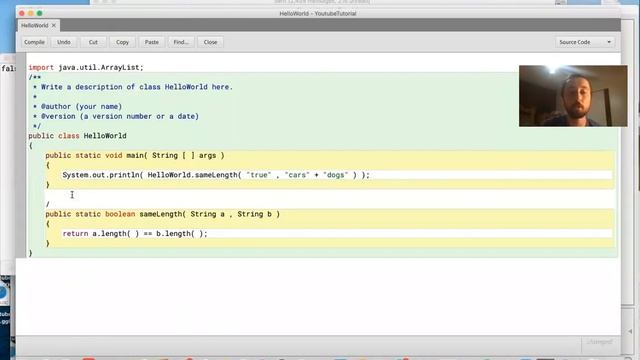Click the Compile button

[34, 42]
